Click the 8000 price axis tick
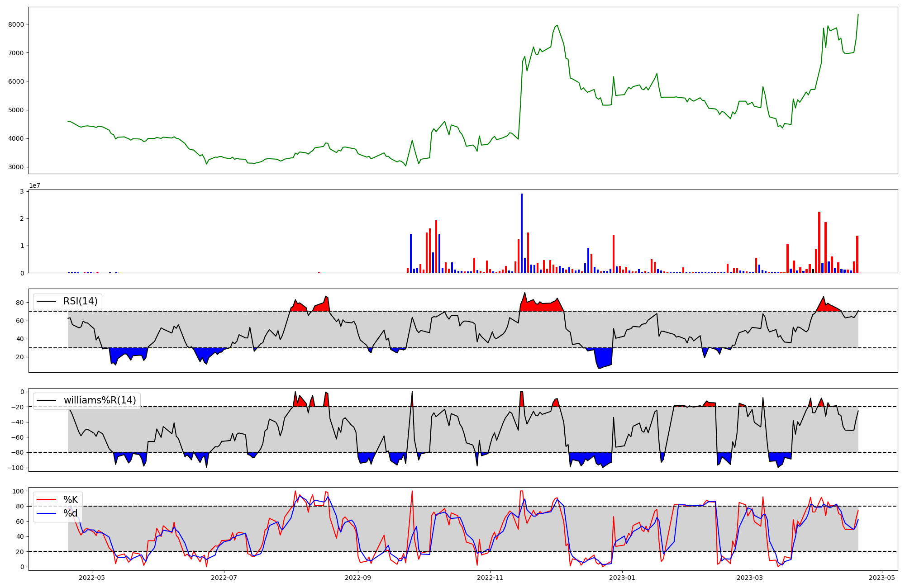This screenshot has width=905, height=588. pos(16,24)
